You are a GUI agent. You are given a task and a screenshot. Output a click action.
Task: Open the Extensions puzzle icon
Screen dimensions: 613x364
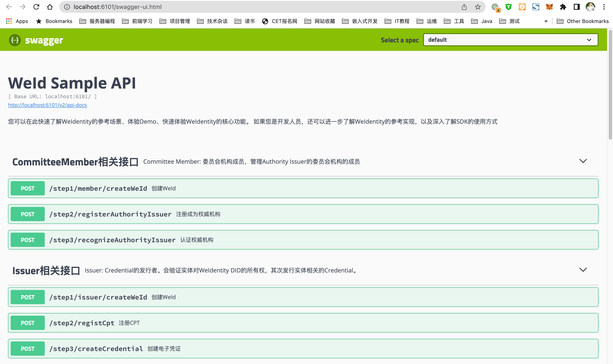(563, 7)
